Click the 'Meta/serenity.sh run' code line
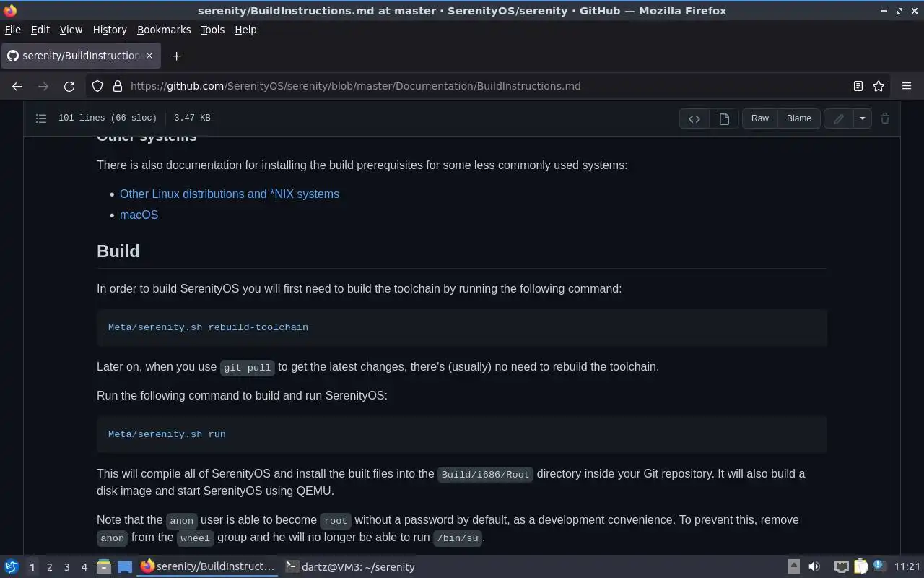 [x=167, y=434]
